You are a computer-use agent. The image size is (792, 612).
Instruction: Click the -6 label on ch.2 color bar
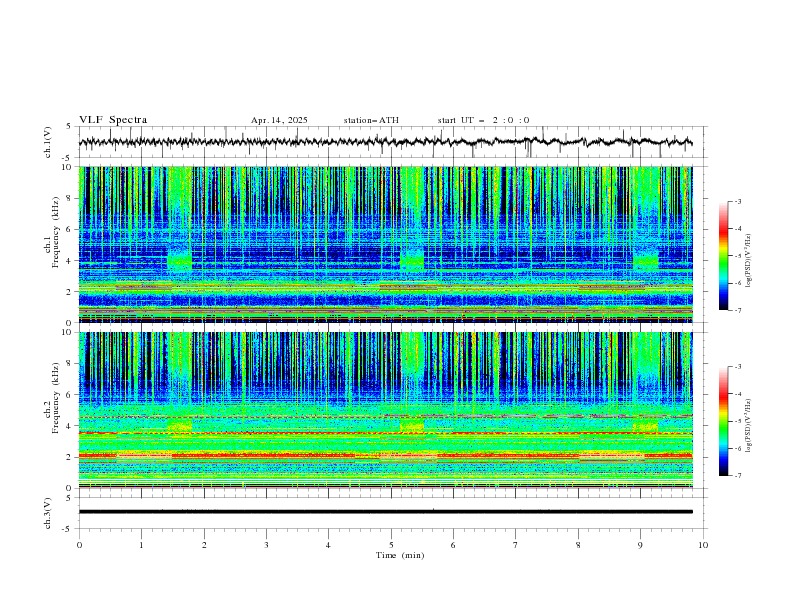(x=738, y=448)
